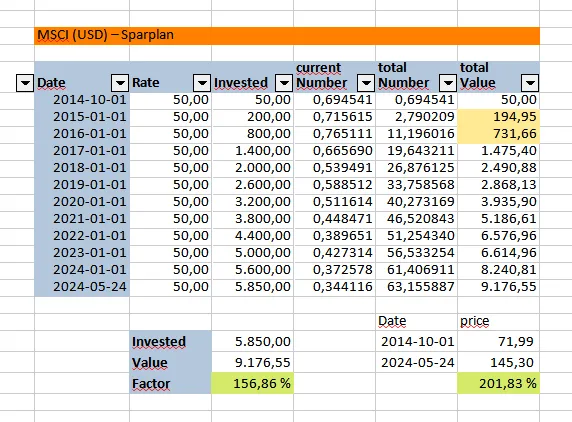
Task: Select total Number cell 33,758568
Action: coord(417,185)
